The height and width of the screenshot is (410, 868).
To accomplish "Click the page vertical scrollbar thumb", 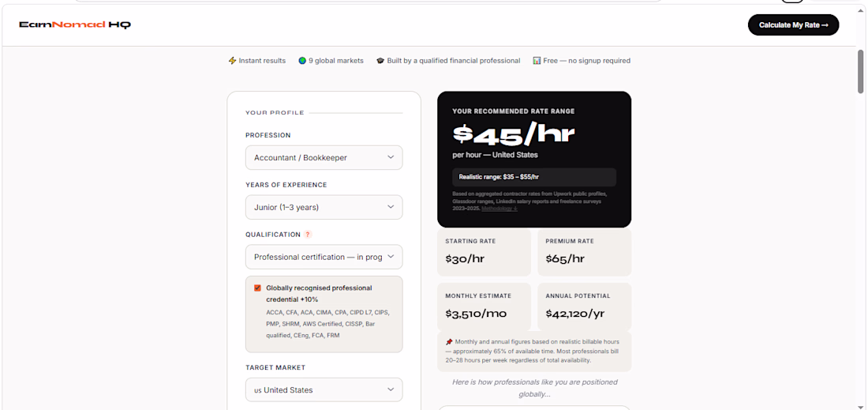I will coord(861,71).
